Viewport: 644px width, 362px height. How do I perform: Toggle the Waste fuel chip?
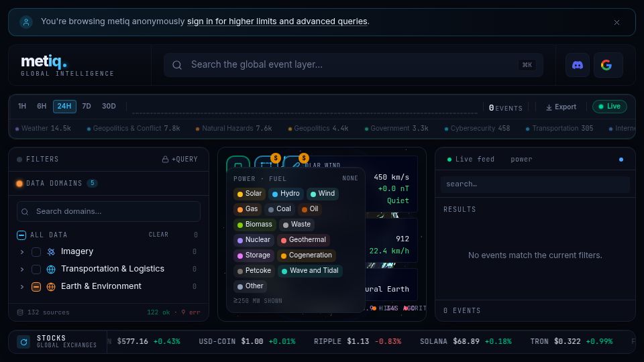(297, 225)
